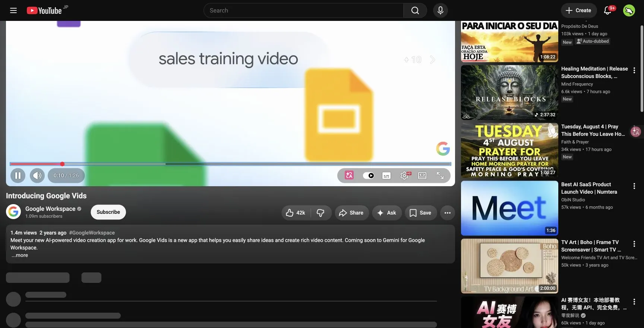Image resolution: width=644 pixels, height=328 pixels.
Task: Visit the ObiN Studio channel
Action: click(x=573, y=200)
